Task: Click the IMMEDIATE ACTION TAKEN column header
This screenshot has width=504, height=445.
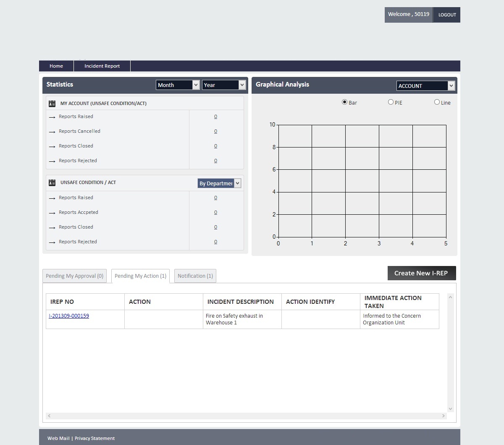Action: [x=399, y=302]
